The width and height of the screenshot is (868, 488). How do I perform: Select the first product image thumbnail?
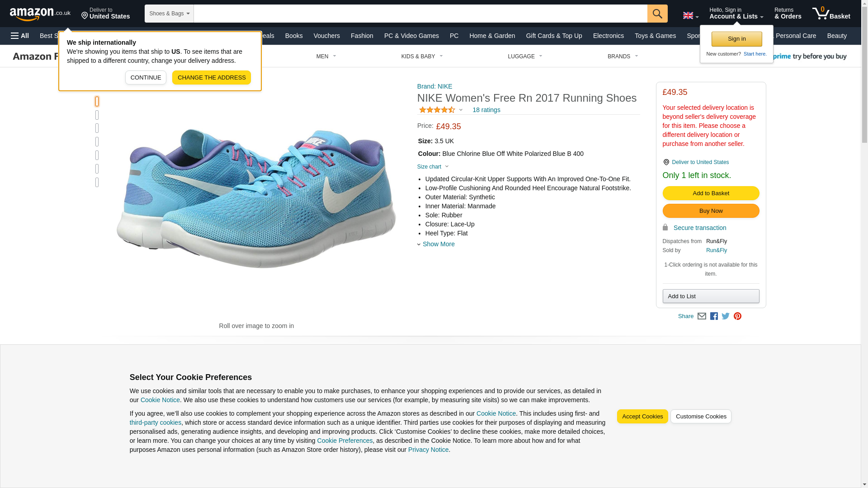pos(97,102)
